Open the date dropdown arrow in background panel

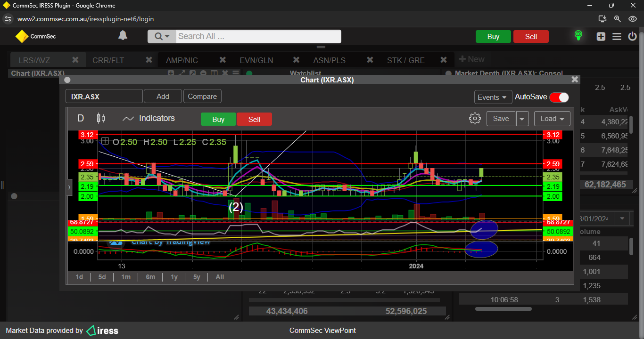click(x=622, y=219)
